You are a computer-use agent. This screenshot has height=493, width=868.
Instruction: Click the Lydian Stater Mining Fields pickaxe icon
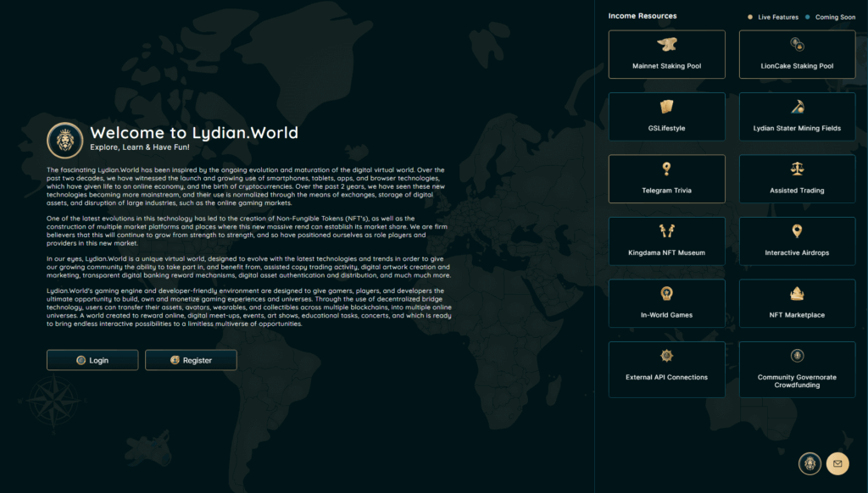coord(797,106)
